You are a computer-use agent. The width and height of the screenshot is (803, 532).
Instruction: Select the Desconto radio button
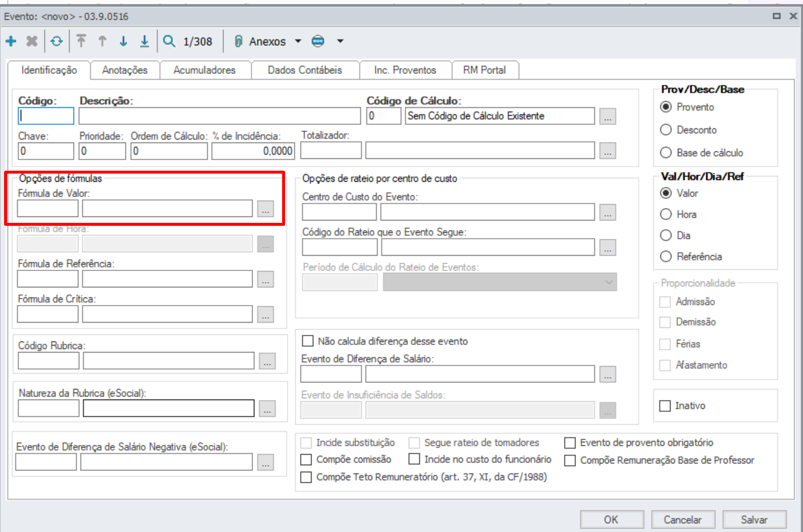[666, 130]
